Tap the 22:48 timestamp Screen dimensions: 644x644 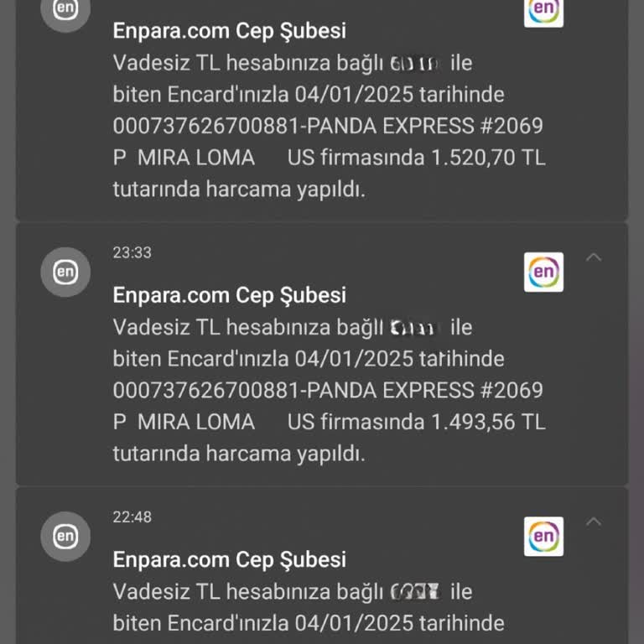pos(132,517)
